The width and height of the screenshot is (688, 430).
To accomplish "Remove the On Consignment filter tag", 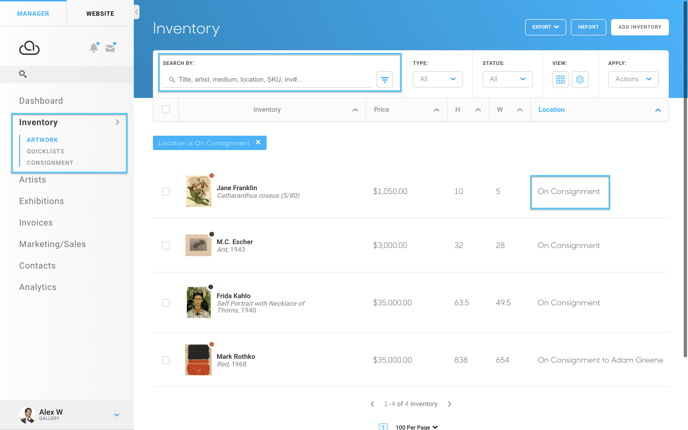I will [x=258, y=142].
